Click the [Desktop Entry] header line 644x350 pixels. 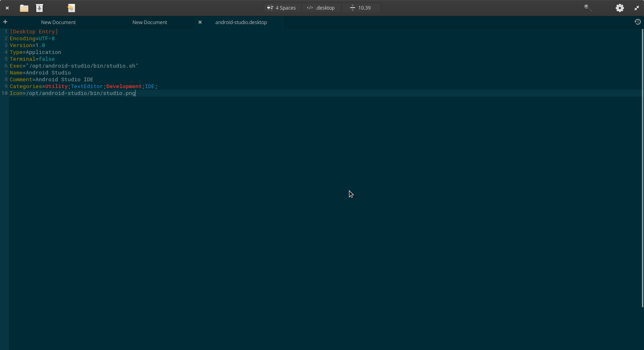tap(34, 32)
